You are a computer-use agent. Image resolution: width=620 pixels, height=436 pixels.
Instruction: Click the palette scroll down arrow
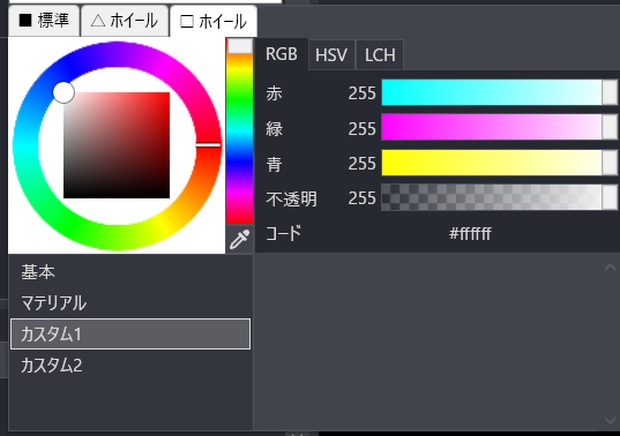610,420
